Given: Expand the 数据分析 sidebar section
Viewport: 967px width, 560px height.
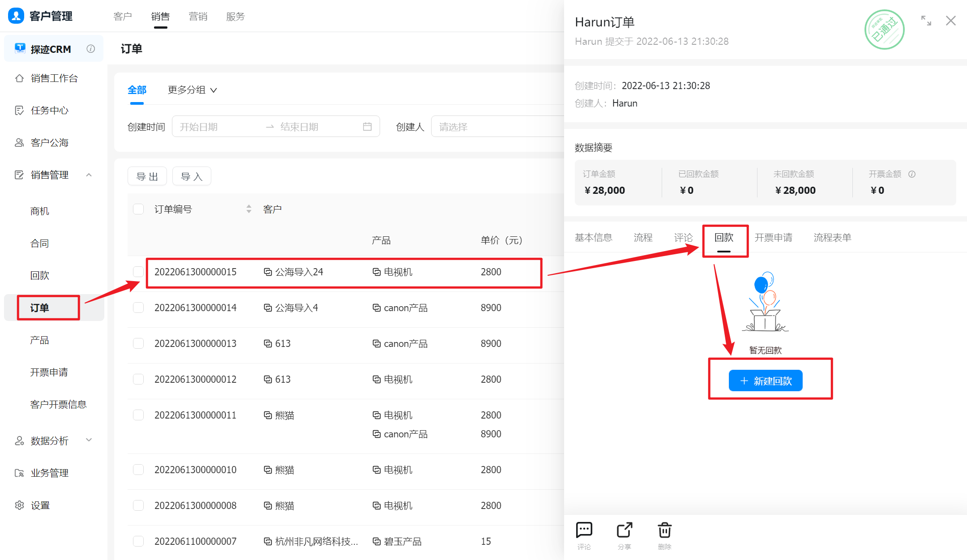Looking at the screenshot, I should tap(89, 440).
